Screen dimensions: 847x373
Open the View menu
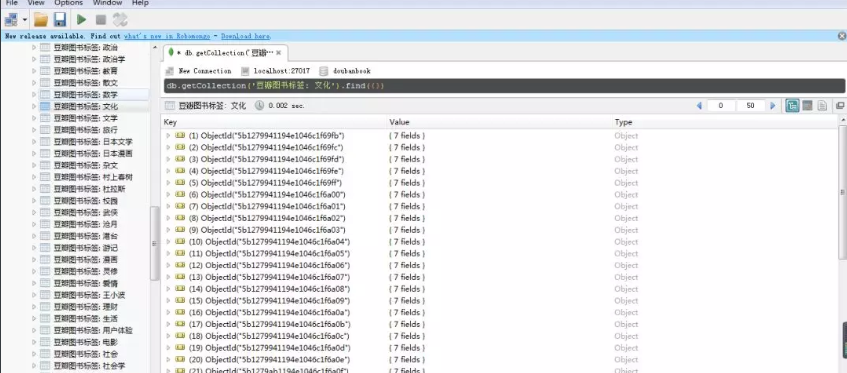[36, 3]
